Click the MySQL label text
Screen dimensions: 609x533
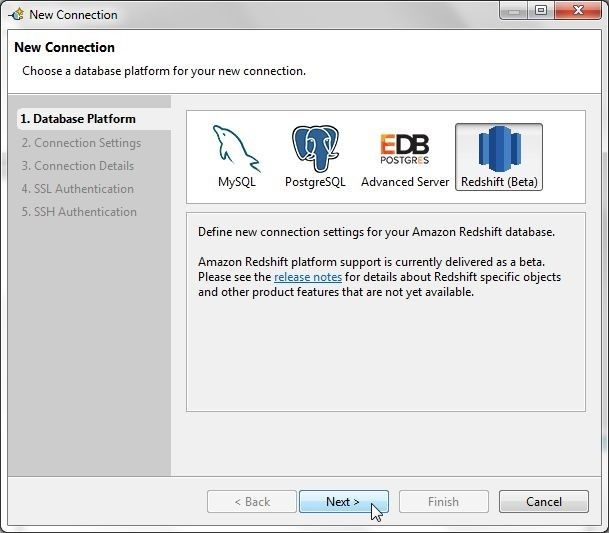click(237, 182)
